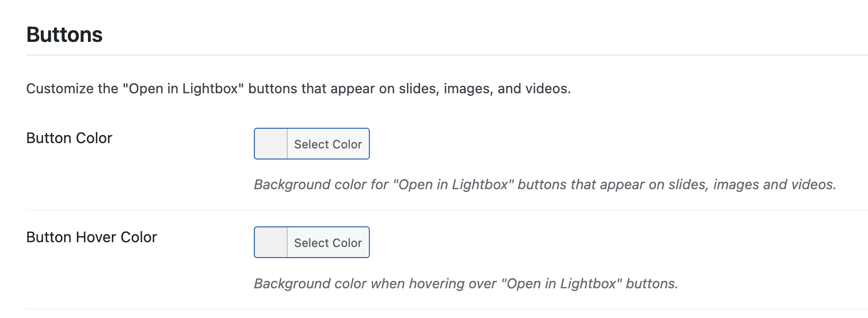868x318 pixels.
Task: Click "Open in Lightbox" in the intro sentence
Action: 183,89
